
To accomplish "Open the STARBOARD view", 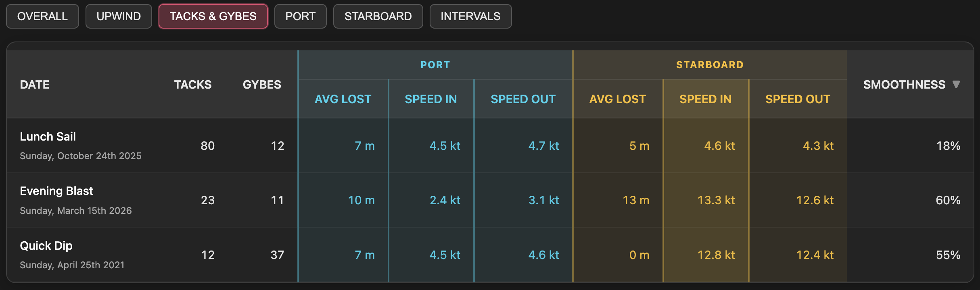I will click(378, 16).
